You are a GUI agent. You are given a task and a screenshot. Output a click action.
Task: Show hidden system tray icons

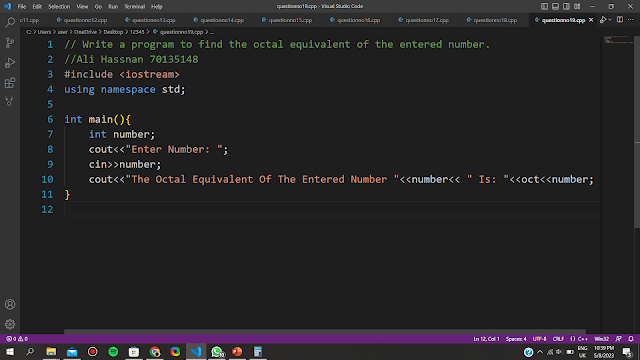click(540, 352)
